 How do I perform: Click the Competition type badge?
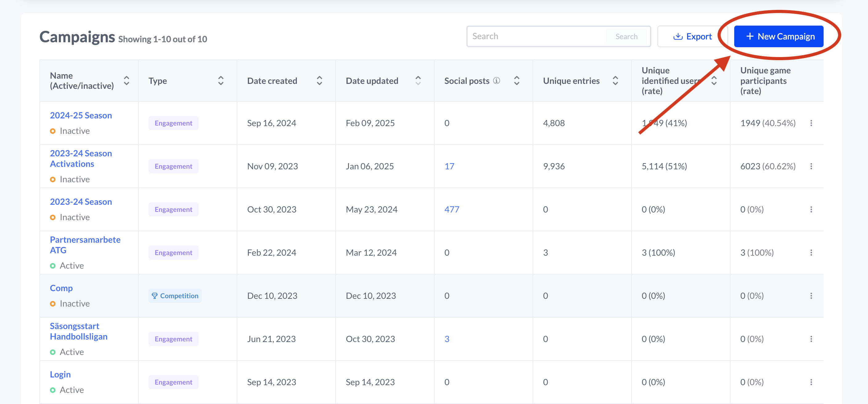[175, 296]
